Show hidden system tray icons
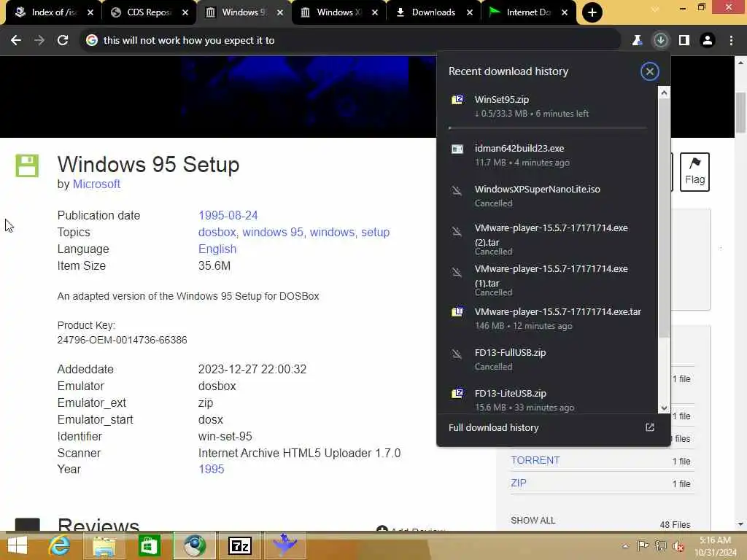747x560 pixels. click(625, 546)
